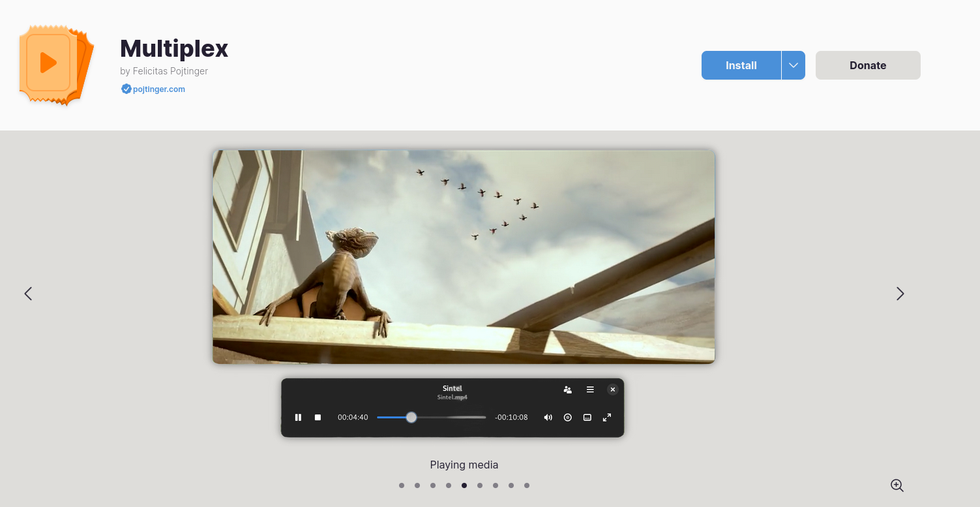This screenshot has width=980, height=507.
Task: Select the first screenshot dot indicator
Action: coord(402,485)
